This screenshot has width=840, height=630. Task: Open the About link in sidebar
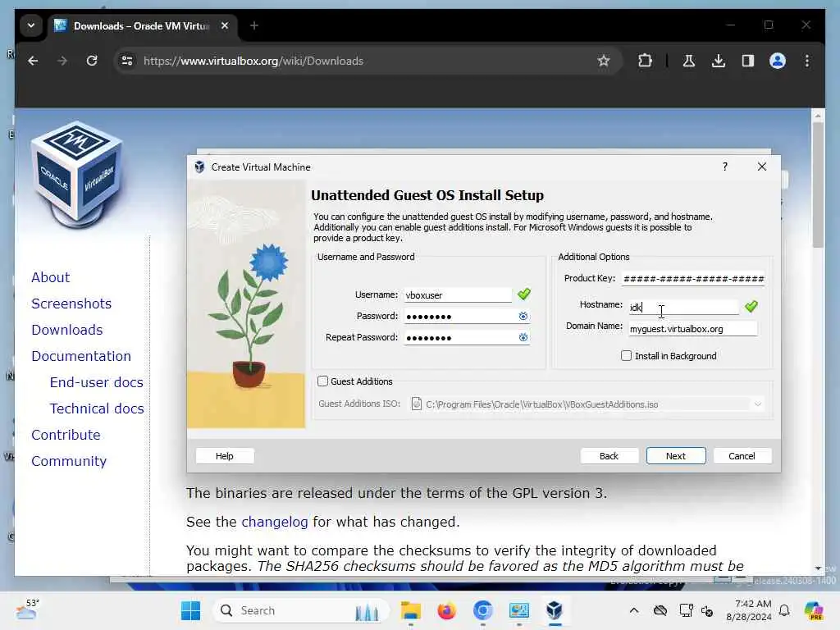[x=50, y=277]
